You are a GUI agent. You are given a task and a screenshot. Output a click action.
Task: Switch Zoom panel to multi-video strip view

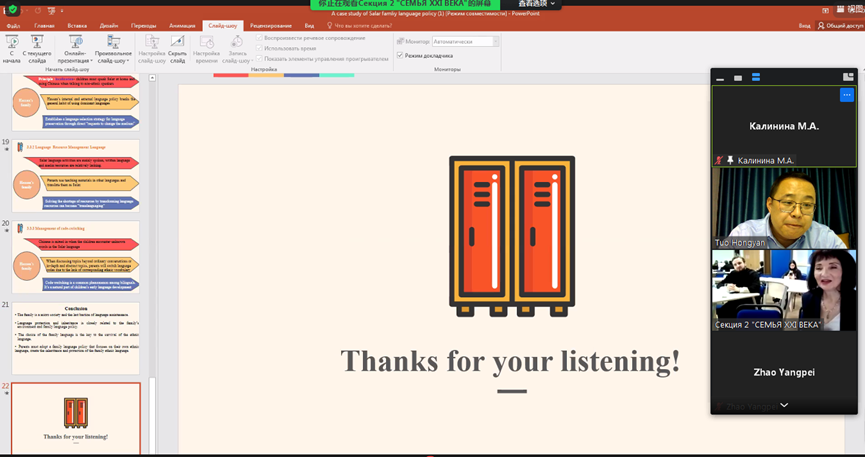(756, 77)
